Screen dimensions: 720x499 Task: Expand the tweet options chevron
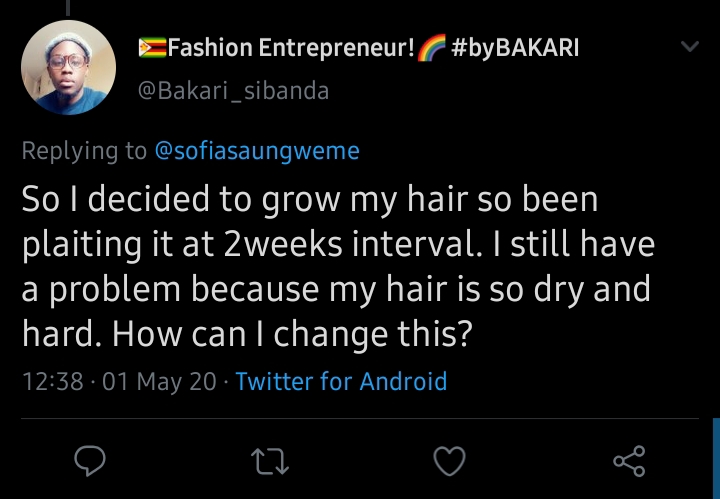point(690,47)
